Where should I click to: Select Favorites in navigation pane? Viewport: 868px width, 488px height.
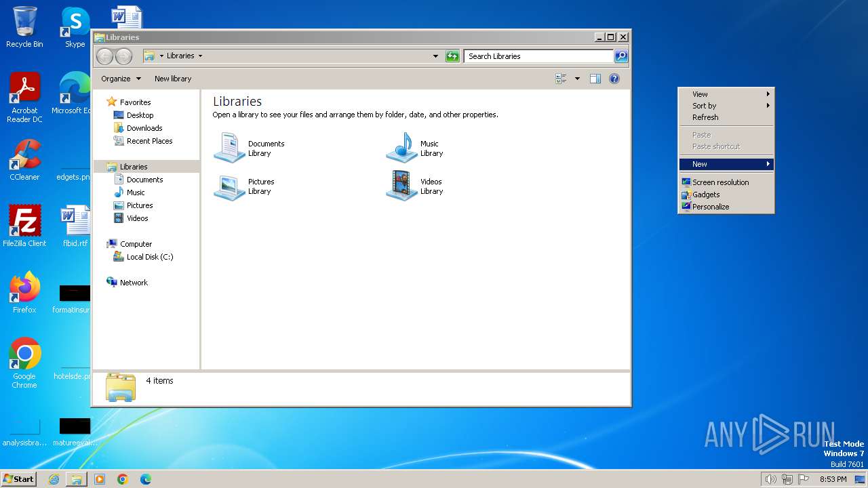tap(135, 102)
